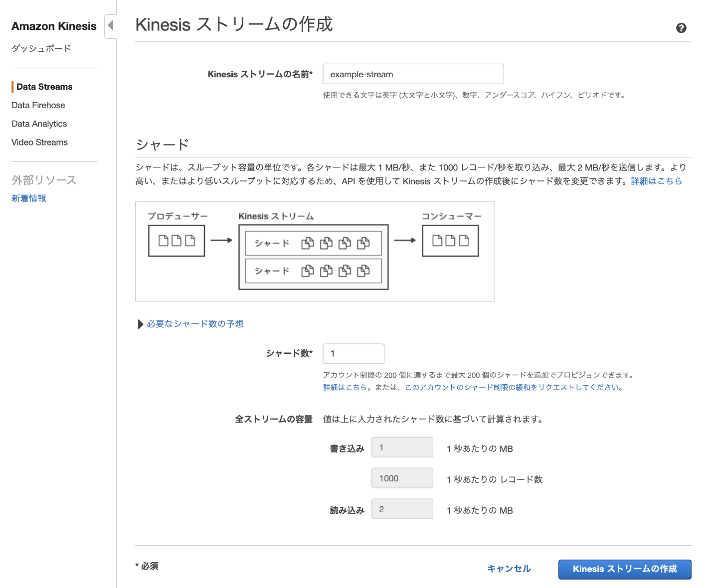Image resolution: width=708 pixels, height=588 pixels.
Task: Select the 書き込み MB per second value
Action: point(402,447)
